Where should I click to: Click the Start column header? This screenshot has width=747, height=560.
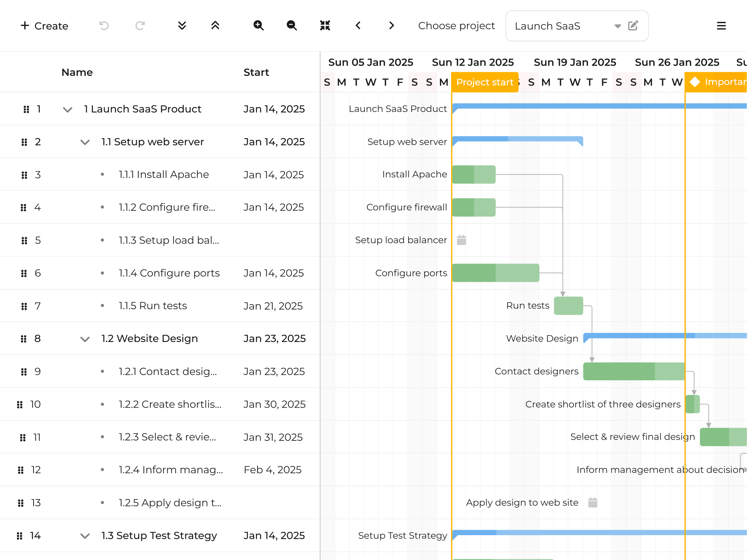[x=256, y=72]
